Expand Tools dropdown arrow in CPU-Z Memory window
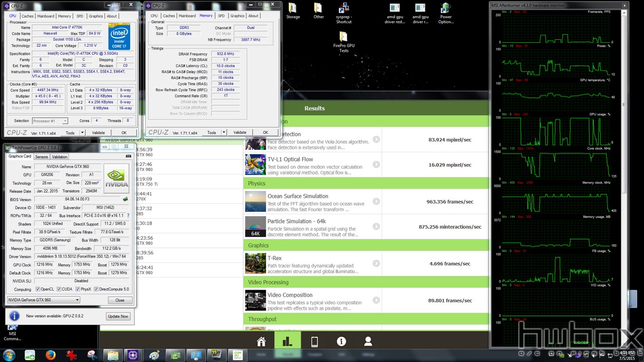Image resolution: width=644 pixels, height=362 pixels. click(x=224, y=133)
